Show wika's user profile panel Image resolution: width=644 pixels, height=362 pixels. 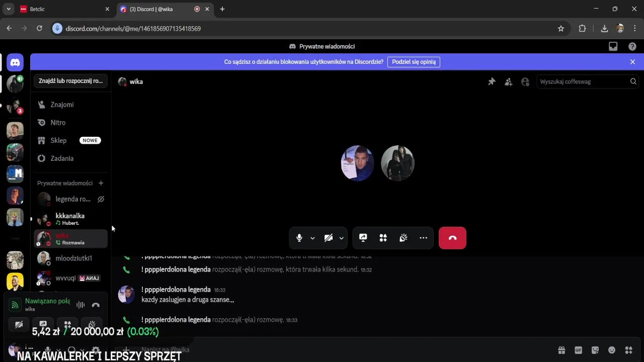[x=525, y=81]
